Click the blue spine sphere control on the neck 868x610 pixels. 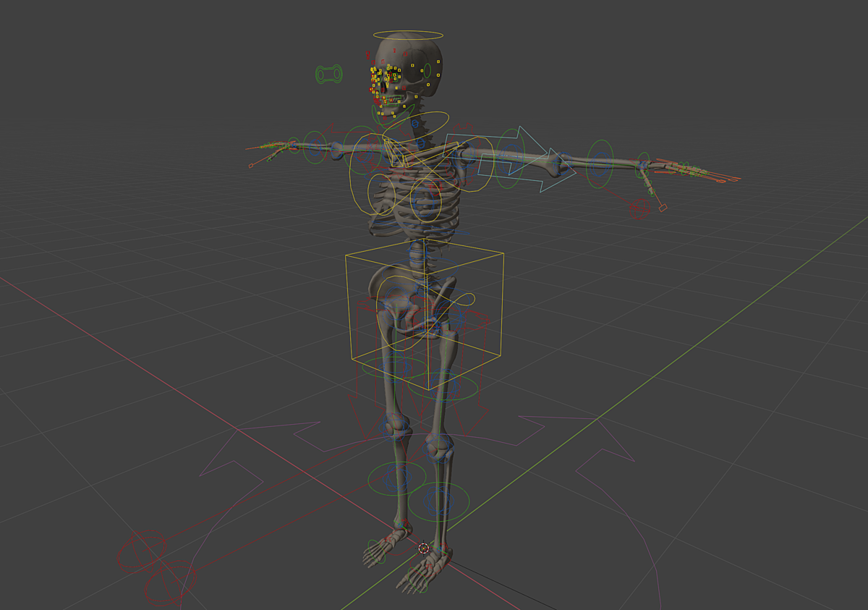click(415, 124)
